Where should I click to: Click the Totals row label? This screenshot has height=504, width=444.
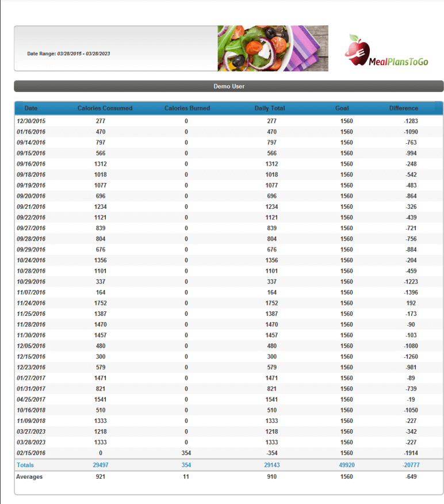25,465
